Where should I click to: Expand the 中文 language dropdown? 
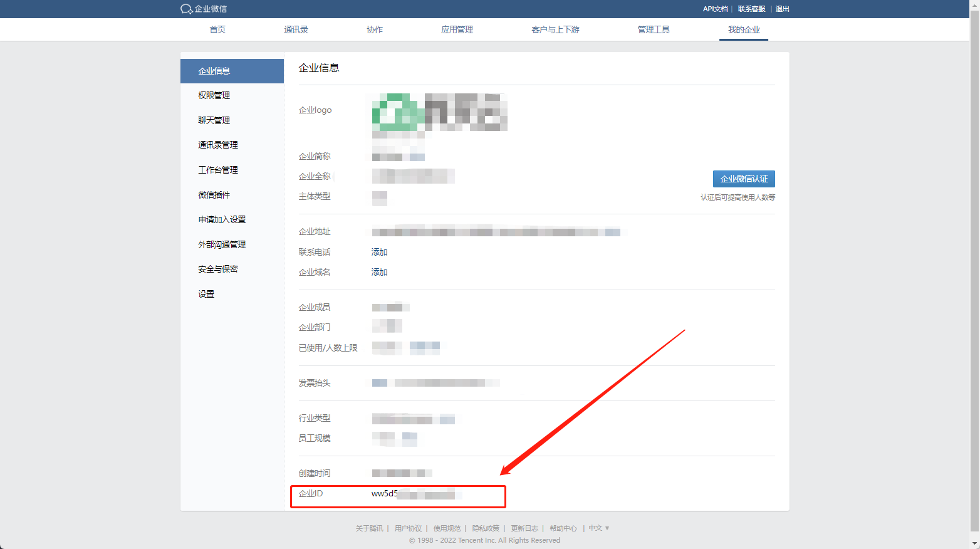coord(598,528)
